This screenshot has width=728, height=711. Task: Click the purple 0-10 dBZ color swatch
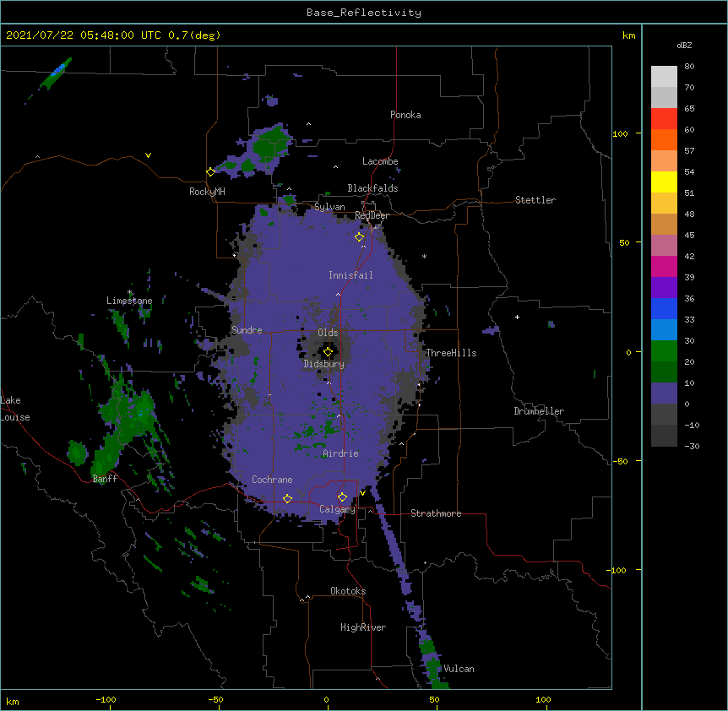pyautogui.click(x=664, y=393)
